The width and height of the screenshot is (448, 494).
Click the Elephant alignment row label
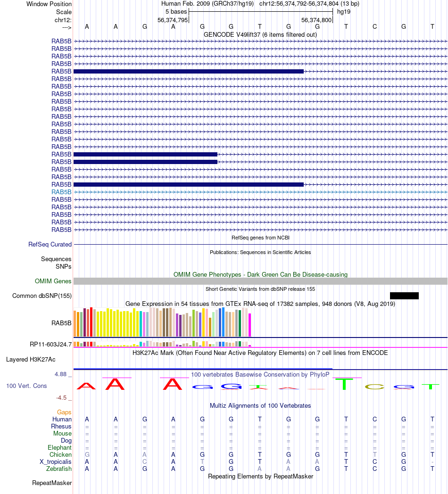coord(59,448)
